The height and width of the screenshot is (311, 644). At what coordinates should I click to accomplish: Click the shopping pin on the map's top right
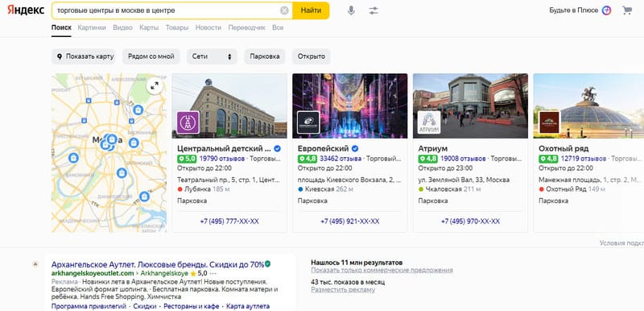click(138, 110)
